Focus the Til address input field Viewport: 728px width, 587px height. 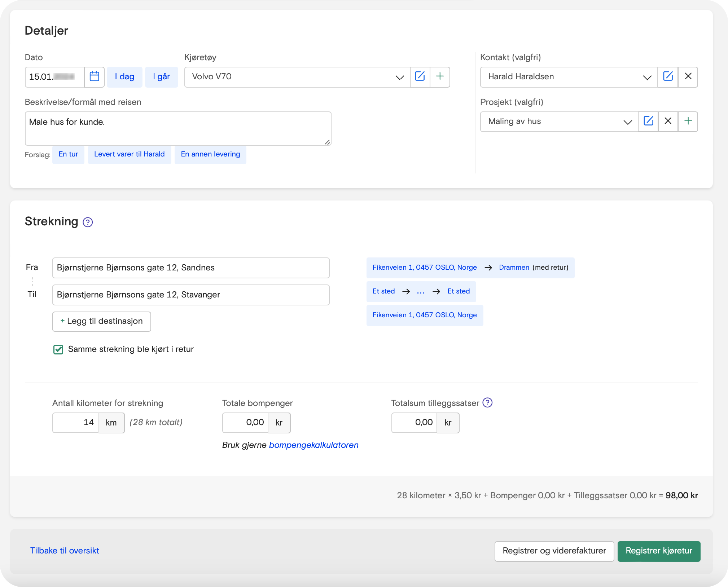coord(190,295)
